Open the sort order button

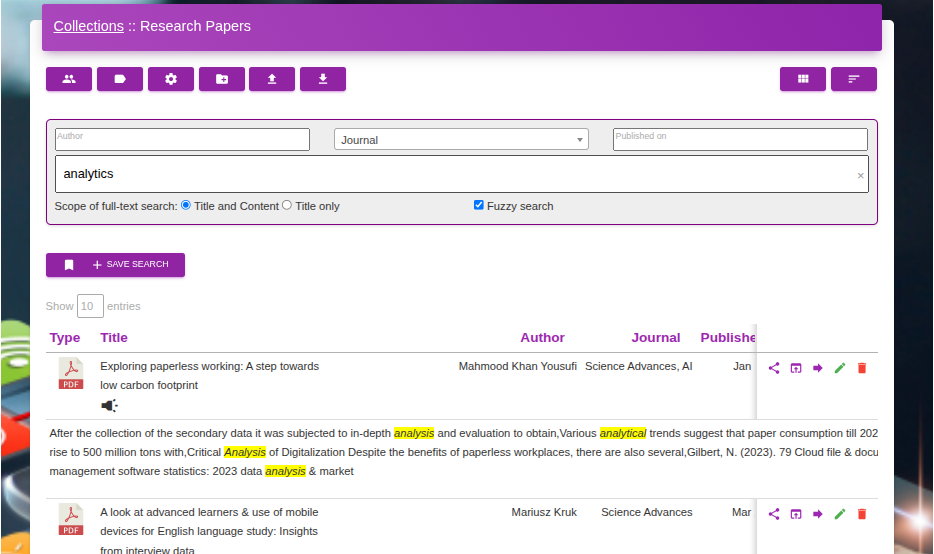[x=854, y=79]
